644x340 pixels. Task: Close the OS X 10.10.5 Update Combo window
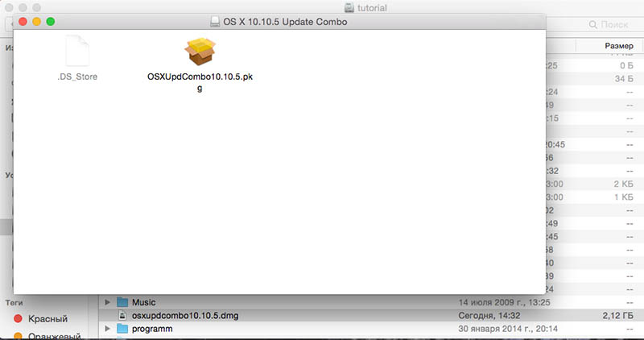tap(23, 22)
